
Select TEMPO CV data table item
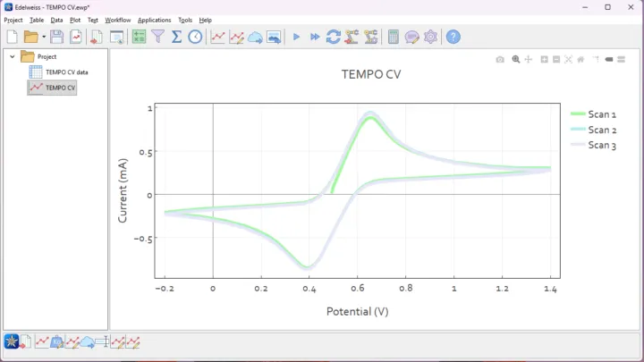(x=66, y=72)
